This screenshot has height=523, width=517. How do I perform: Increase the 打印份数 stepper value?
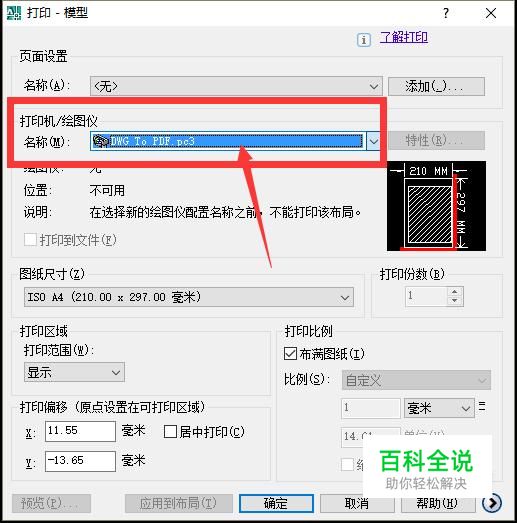[x=455, y=292]
